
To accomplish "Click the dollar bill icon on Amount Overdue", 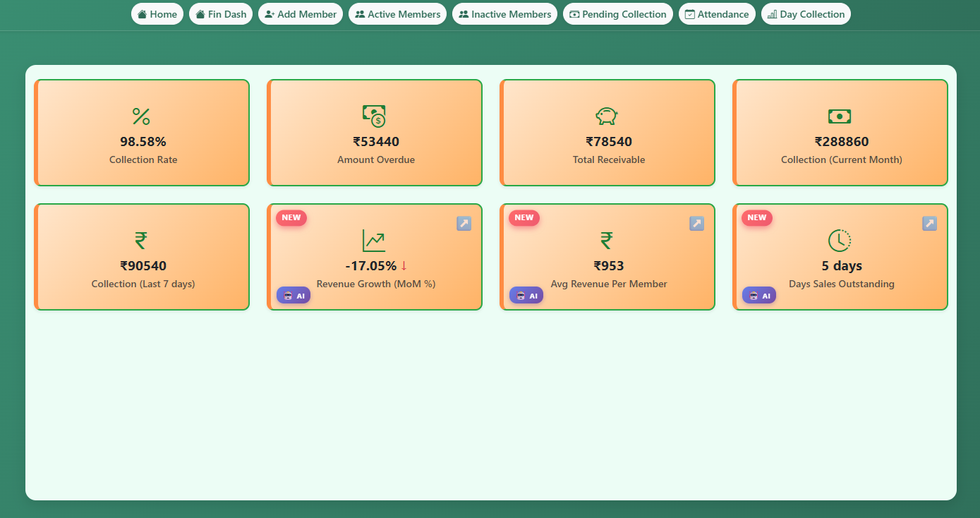I will [374, 116].
